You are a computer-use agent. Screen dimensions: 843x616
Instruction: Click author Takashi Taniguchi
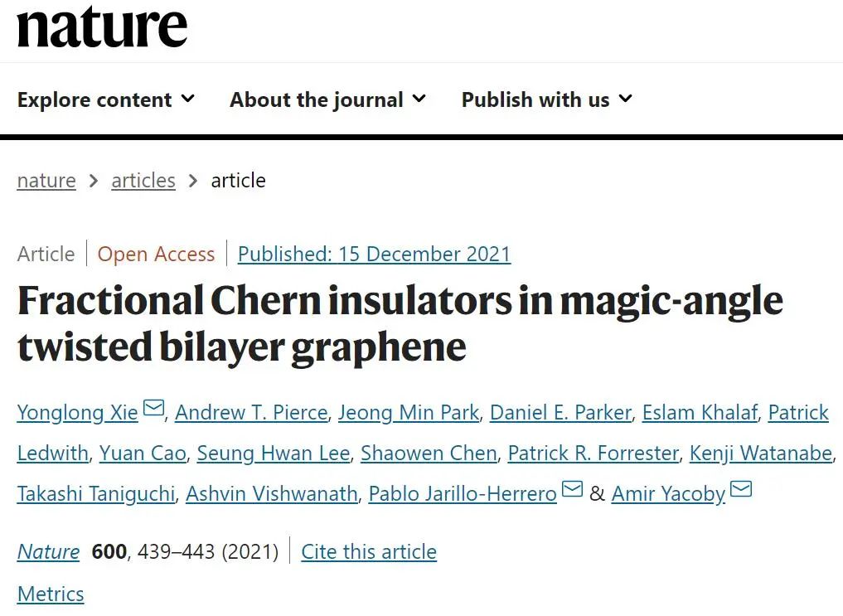pyautogui.click(x=96, y=493)
